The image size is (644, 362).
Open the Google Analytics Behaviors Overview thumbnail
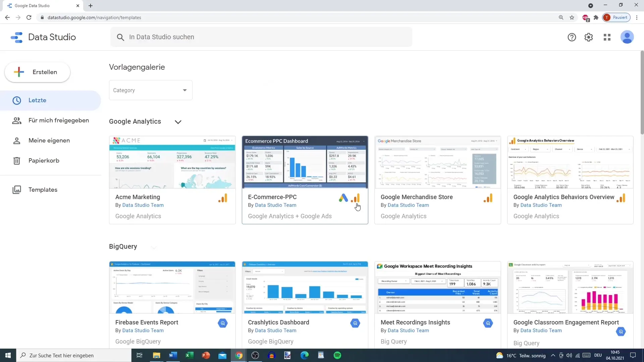[x=571, y=162]
